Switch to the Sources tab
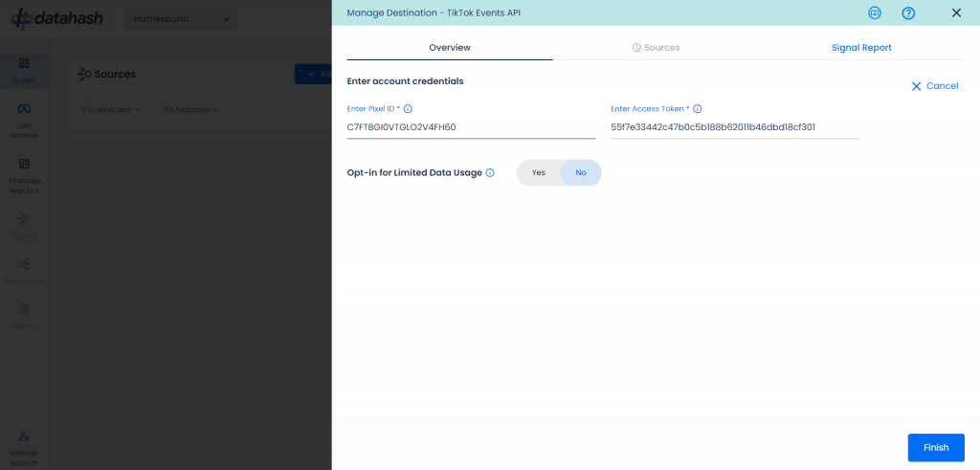Screen dimensions: 980x470 [656, 48]
